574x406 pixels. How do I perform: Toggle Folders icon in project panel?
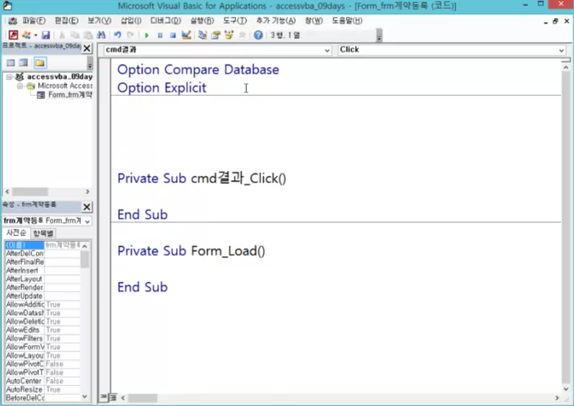coord(40,63)
